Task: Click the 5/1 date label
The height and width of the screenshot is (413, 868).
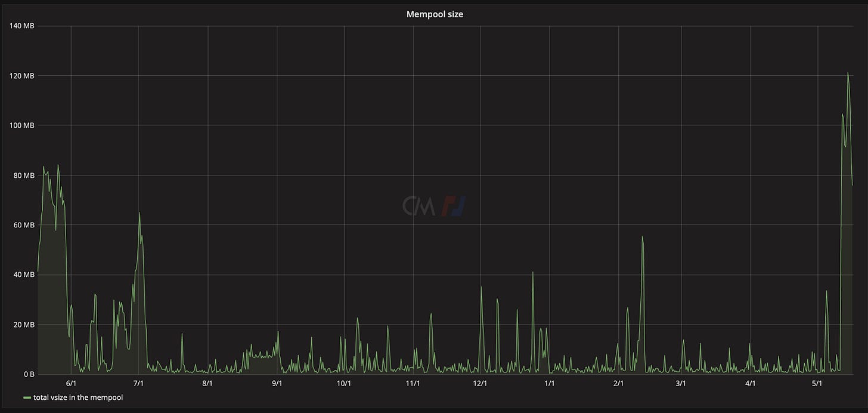Action: click(817, 383)
